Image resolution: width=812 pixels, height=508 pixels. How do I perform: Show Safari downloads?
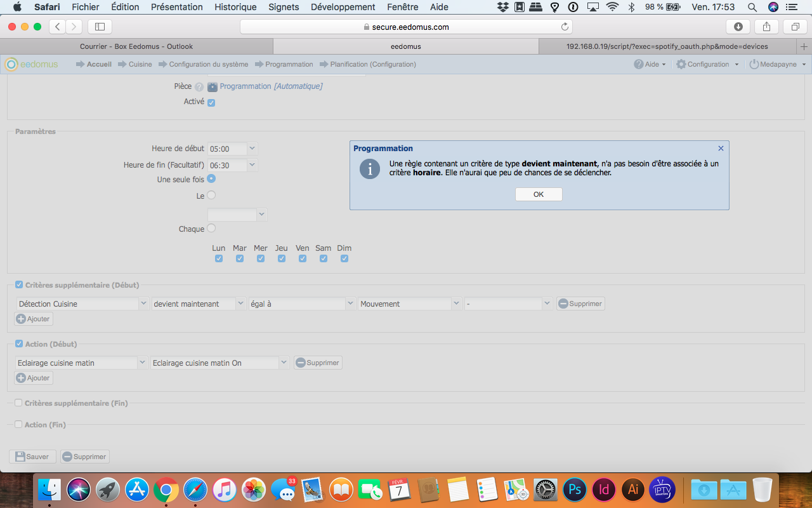coord(738,27)
